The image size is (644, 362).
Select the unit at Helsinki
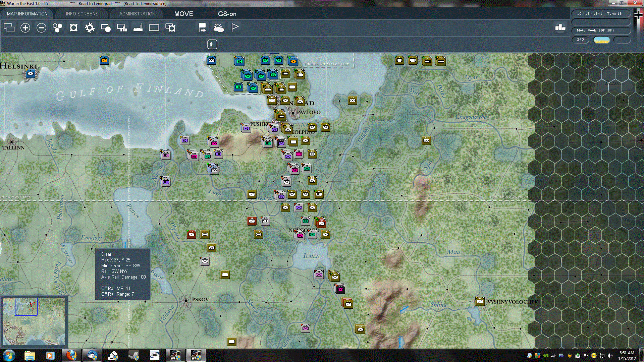point(31,74)
